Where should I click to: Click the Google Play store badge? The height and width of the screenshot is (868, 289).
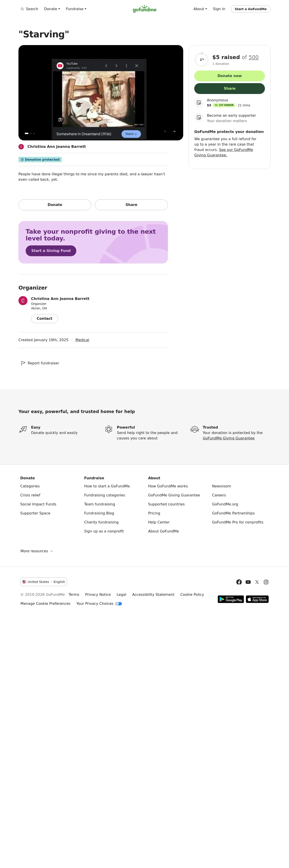pyautogui.click(x=231, y=599)
